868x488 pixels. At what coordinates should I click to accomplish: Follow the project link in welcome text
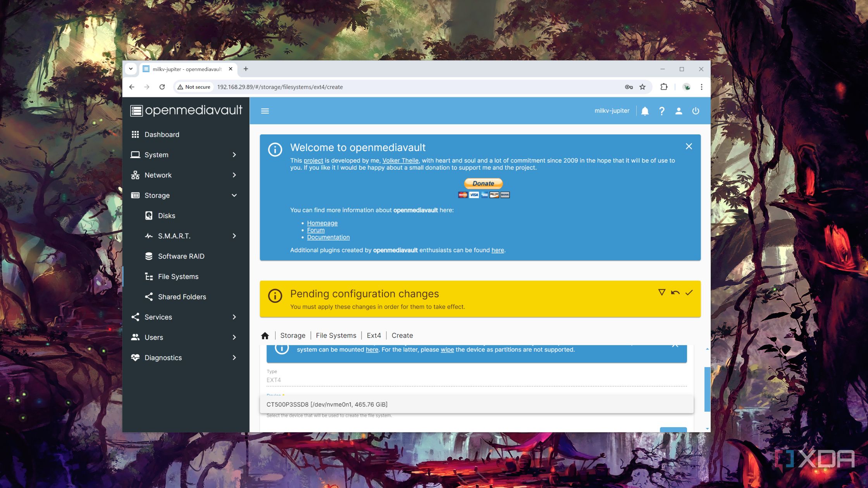coord(313,160)
